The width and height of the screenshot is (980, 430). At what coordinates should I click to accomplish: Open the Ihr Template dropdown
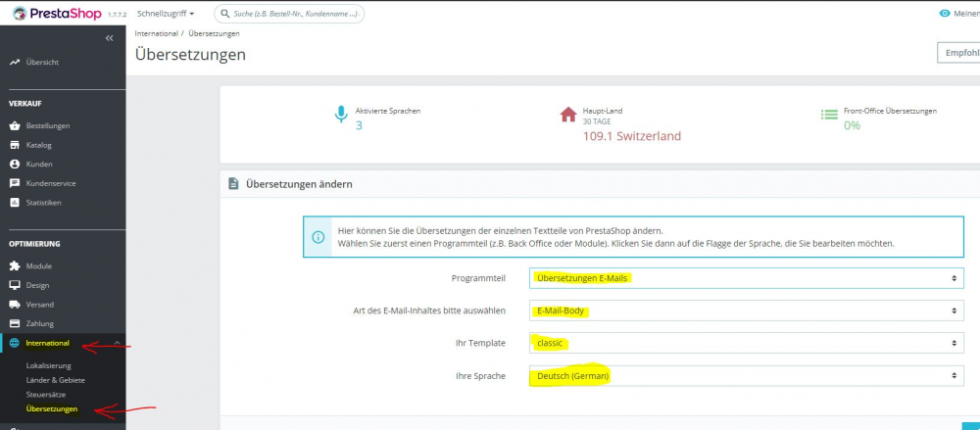pos(746,343)
